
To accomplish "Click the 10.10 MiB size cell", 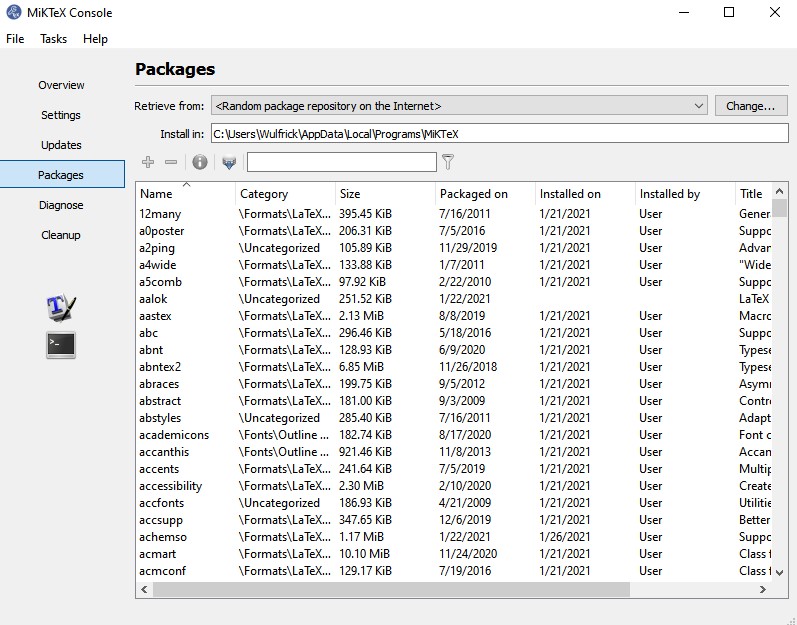I will pyautogui.click(x=364, y=554).
